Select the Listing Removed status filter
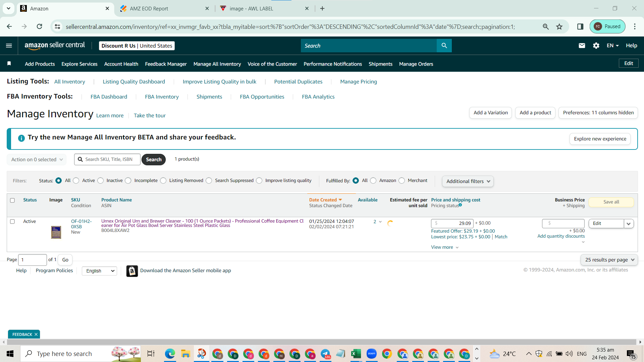This screenshot has height=362, width=644. (x=163, y=181)
